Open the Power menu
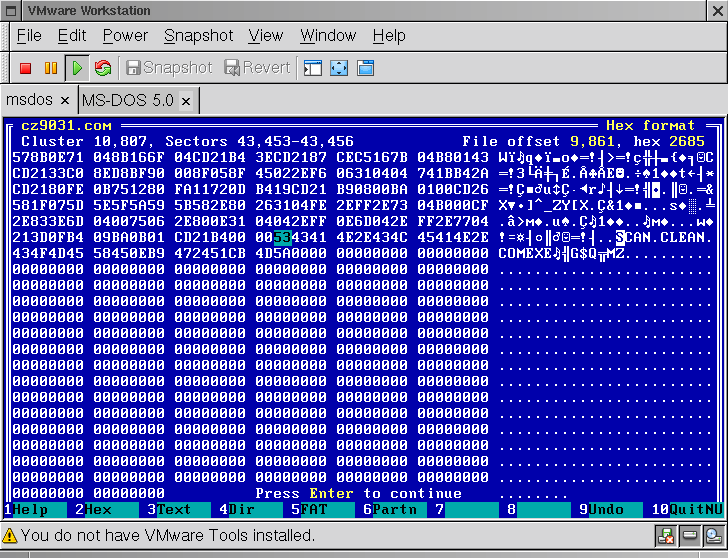The image size is (728, 558). (125, 36)
